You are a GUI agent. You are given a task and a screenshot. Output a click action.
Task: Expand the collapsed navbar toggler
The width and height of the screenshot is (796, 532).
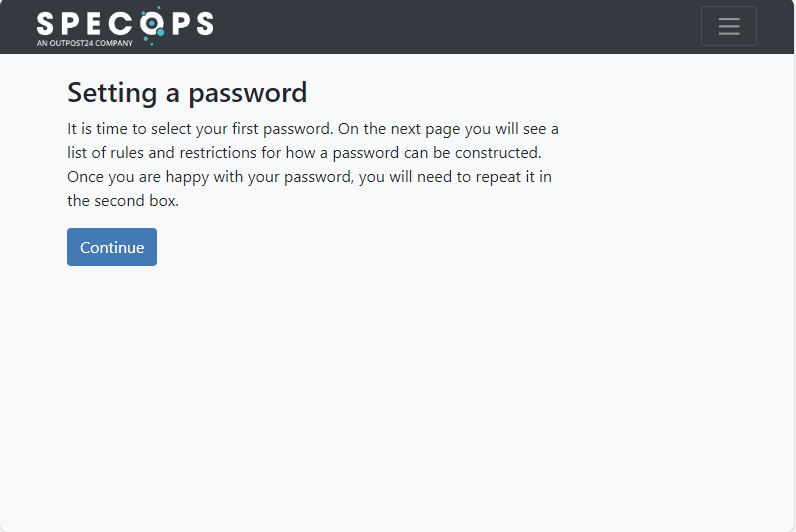click(x=728, y=26)
